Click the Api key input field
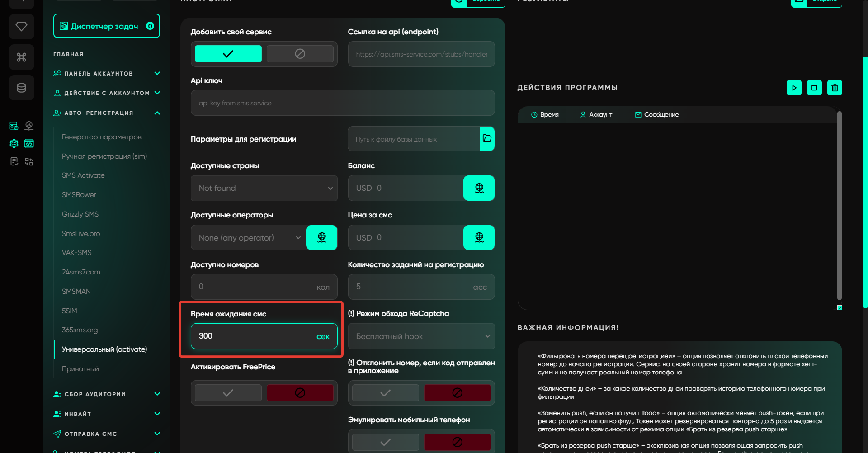This screenshot has width=868, height=453. click(342, 103)
